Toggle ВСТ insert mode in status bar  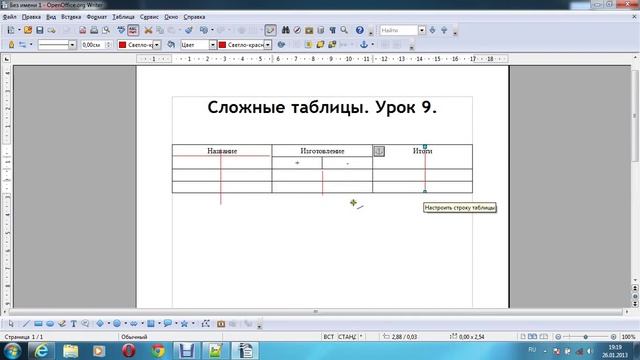click(x=329, y=337)
